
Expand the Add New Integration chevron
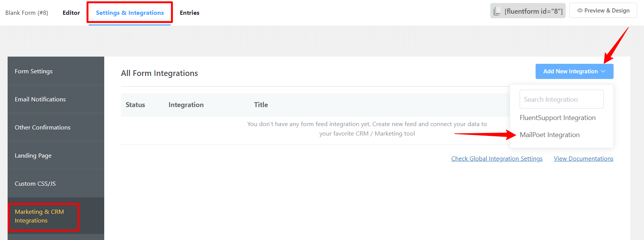pyautogui.click(x=603, y=71)
